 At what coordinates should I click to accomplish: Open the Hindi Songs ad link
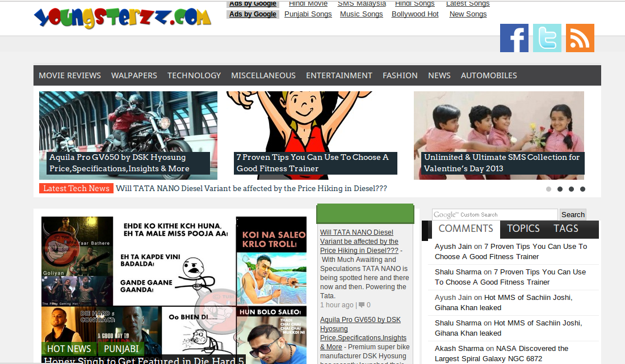pyautogui.click(x=415, y=3)
